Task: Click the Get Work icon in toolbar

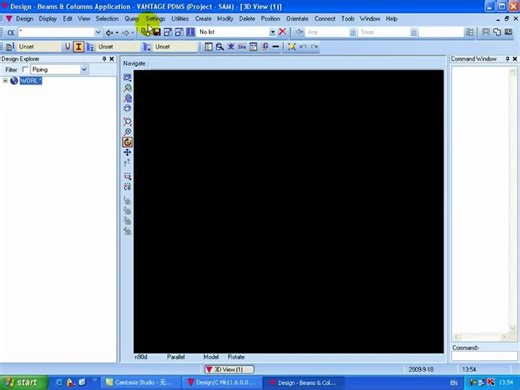Action: tap(145, 32)
